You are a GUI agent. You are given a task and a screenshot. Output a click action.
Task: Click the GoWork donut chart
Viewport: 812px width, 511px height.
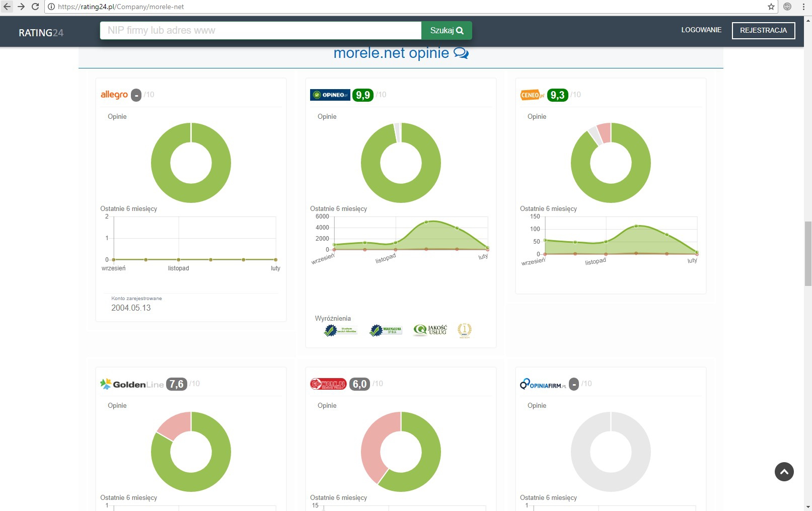401,452
